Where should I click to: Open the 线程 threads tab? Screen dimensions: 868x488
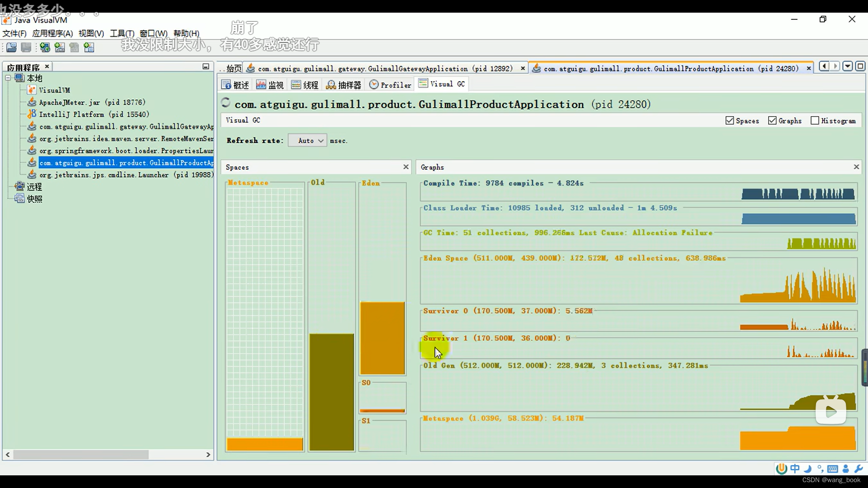coord(305,85)
